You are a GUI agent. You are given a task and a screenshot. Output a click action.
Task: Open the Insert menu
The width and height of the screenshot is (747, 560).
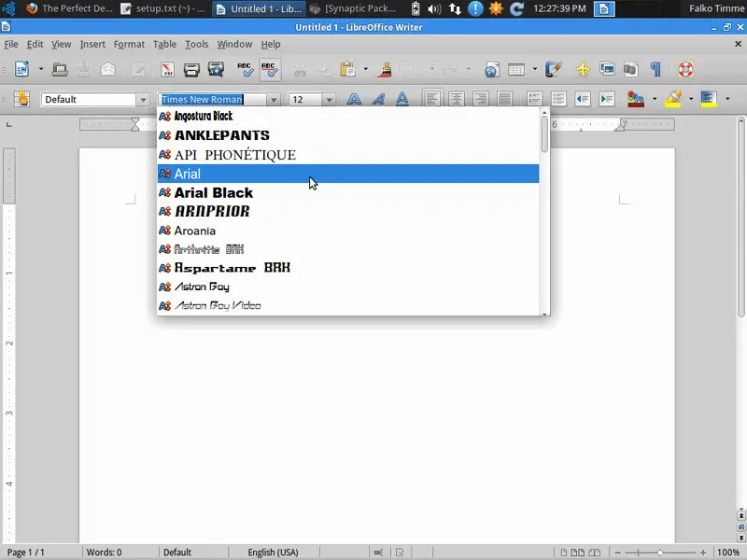(92, 44)
